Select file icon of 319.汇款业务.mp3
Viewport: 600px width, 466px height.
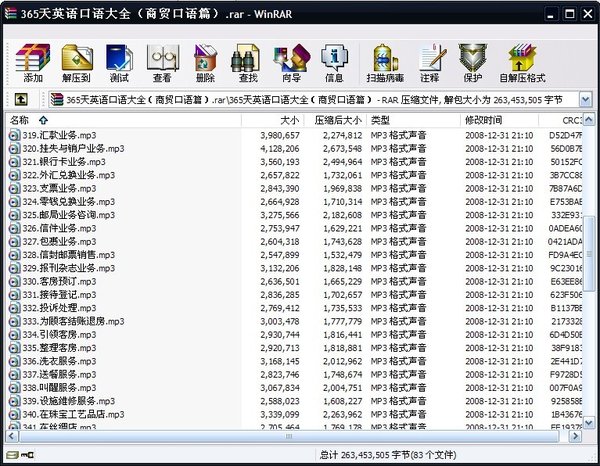14,135
